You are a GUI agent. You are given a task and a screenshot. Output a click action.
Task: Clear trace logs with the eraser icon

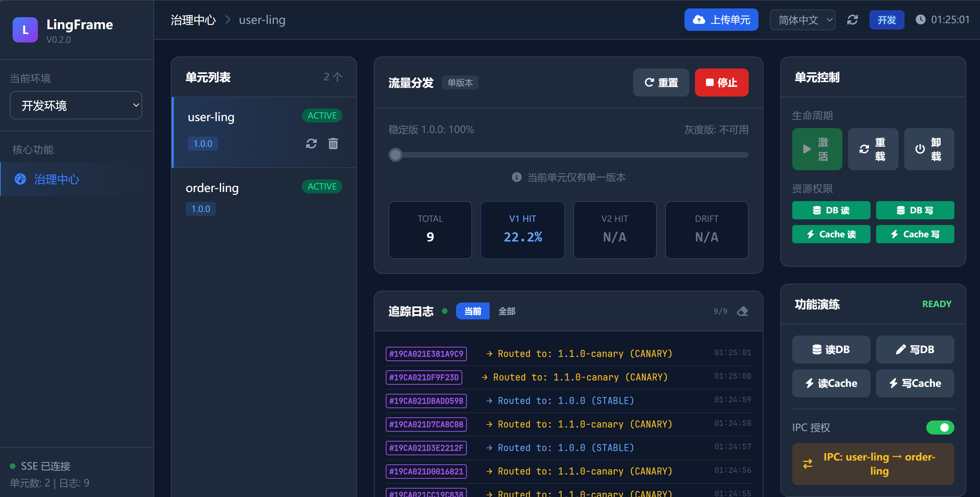[742, 311]
